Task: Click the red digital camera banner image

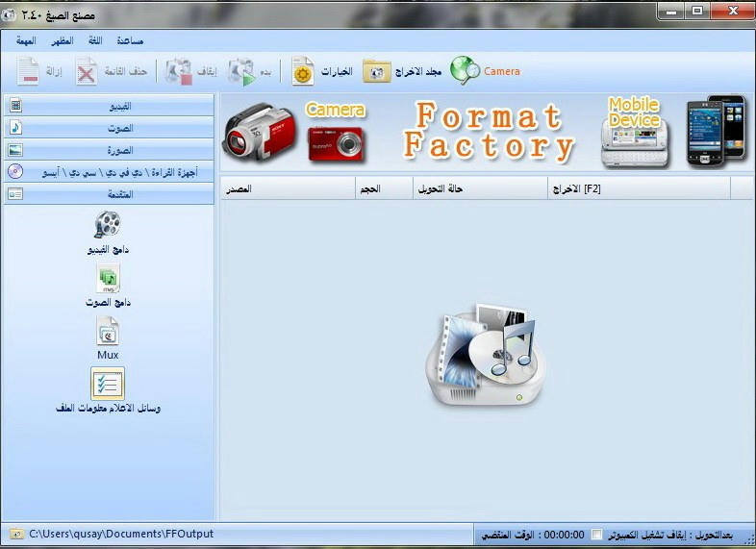Action: click(336, 144)
